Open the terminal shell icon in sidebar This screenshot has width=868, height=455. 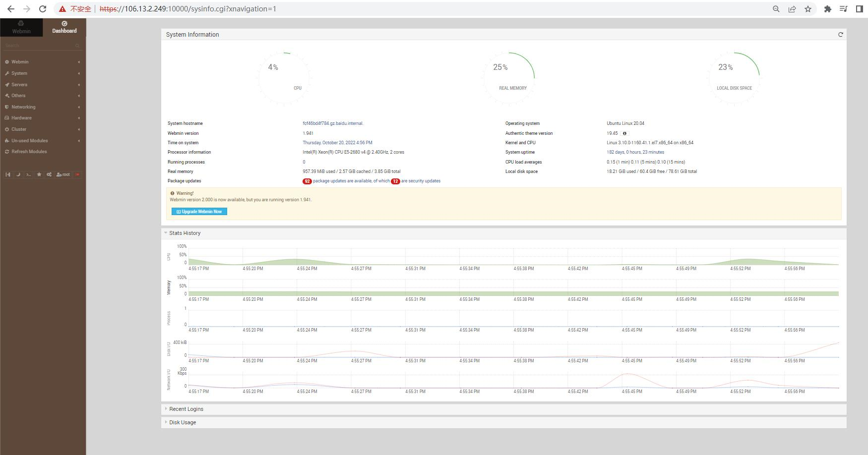click(28, 174)
